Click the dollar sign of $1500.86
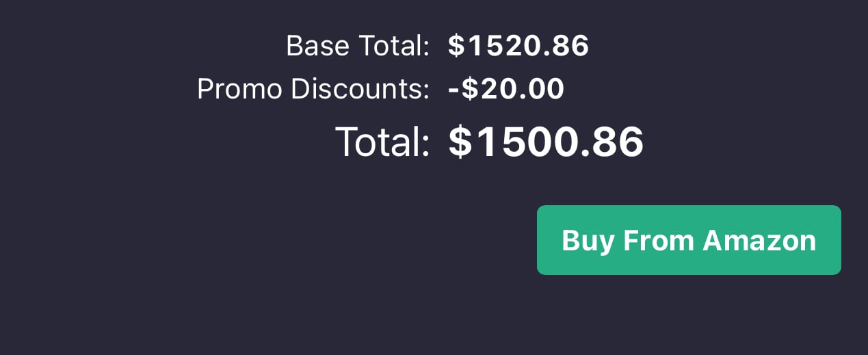 pyautogui.click(x=462, y=142)
